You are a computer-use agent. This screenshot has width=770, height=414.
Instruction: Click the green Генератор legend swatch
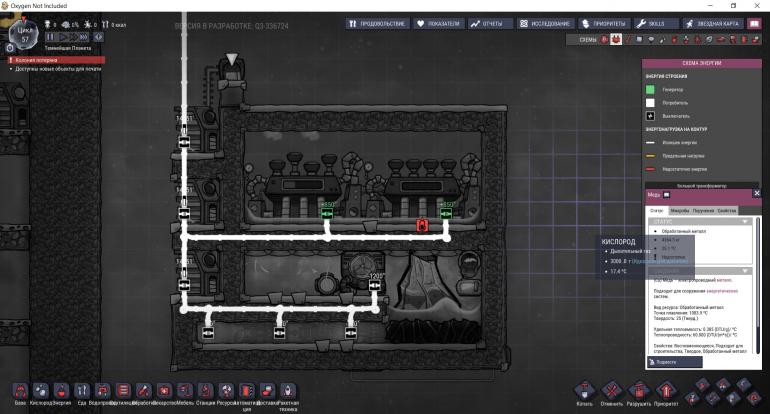(651, 89)
